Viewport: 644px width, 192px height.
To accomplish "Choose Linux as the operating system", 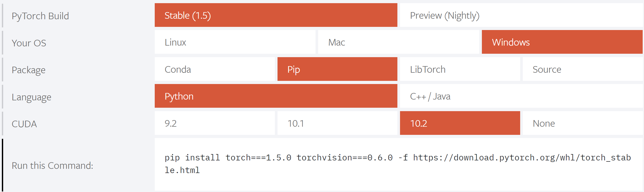I will [234, 42].
